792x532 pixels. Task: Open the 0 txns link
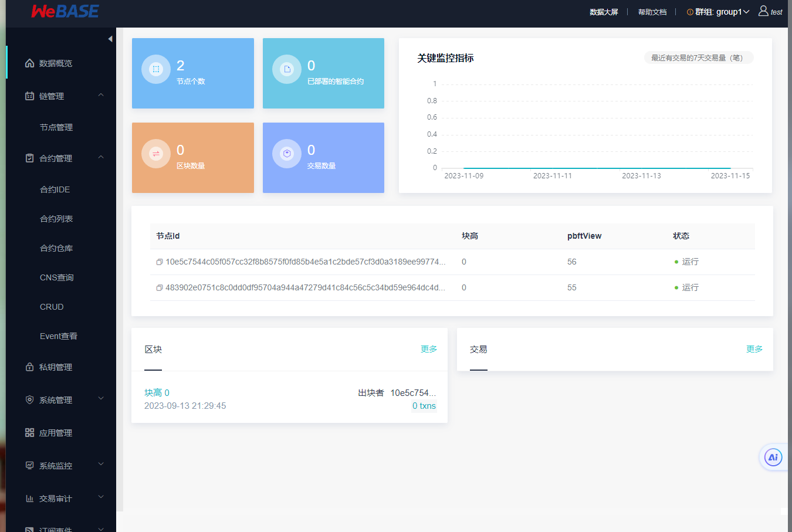[424, 405]
